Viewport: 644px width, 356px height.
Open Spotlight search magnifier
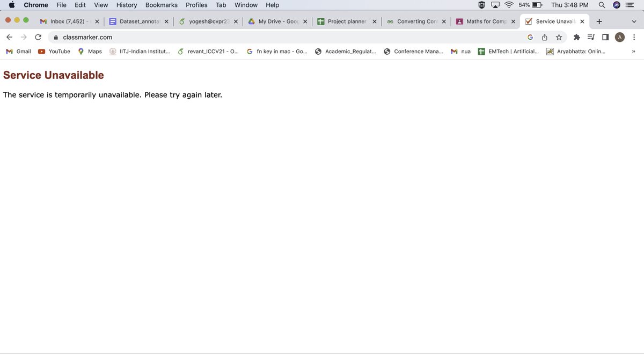pyautogui.click(x=602, y=5)
